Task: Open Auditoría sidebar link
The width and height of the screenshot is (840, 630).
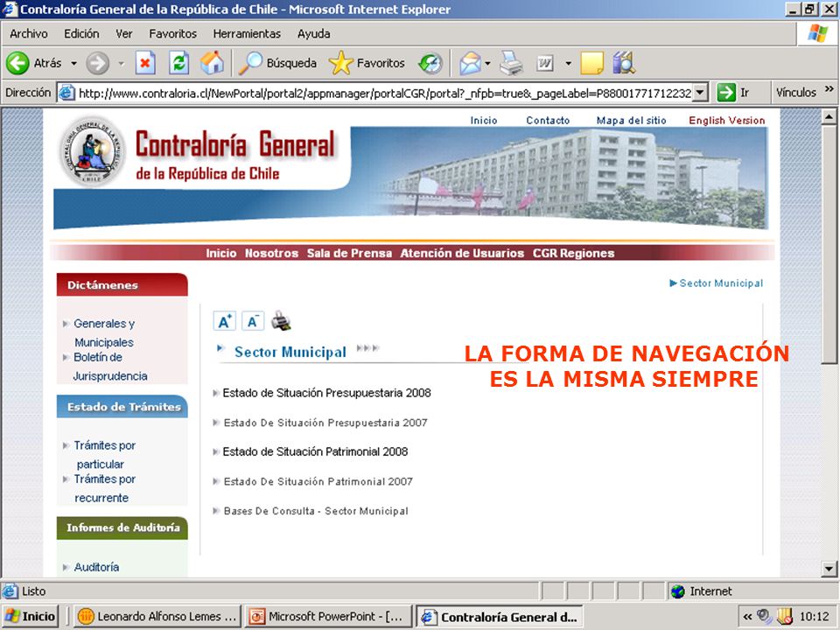Action: pos(96,567)
